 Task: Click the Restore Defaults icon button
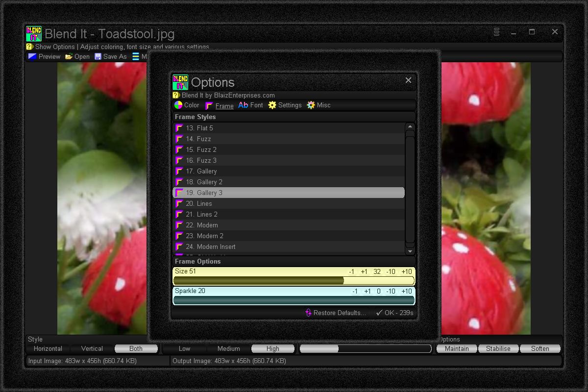(x=308, y=313)
